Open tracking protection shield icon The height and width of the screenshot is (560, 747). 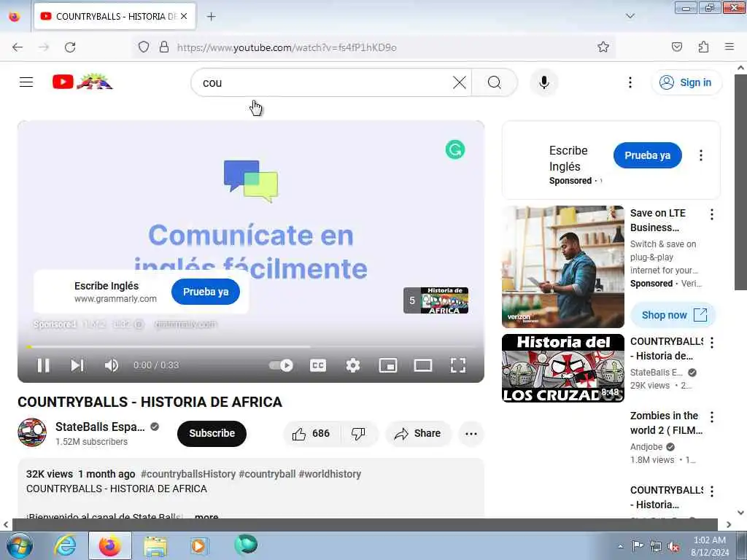[144, 47]
